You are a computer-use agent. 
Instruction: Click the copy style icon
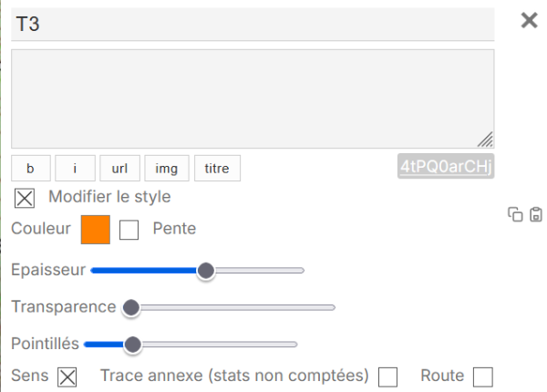[x=515, y=215]
